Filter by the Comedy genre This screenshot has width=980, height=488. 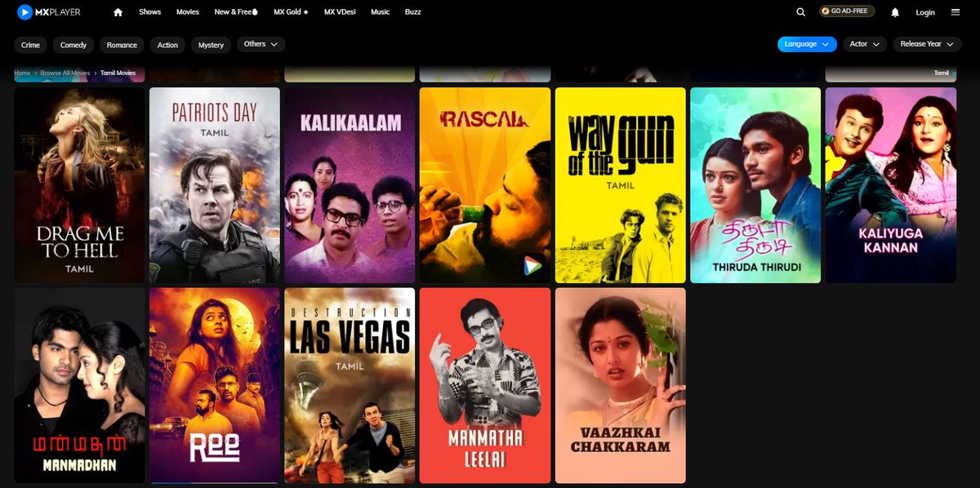point(73,45)
